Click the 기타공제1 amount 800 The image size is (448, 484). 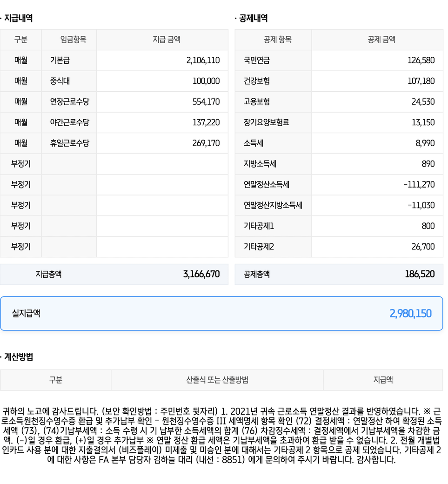coord(428,226)
